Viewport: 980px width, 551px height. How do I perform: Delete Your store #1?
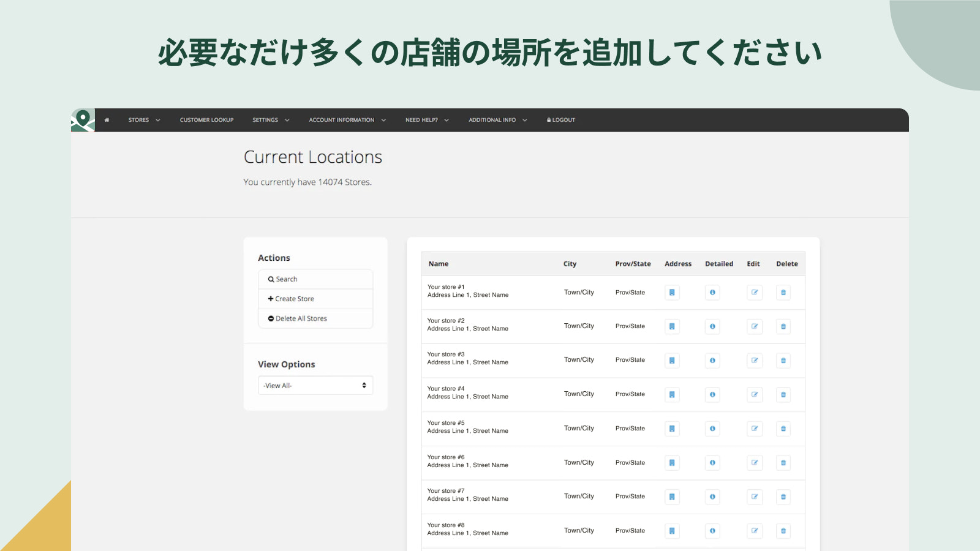click(783, 293)
